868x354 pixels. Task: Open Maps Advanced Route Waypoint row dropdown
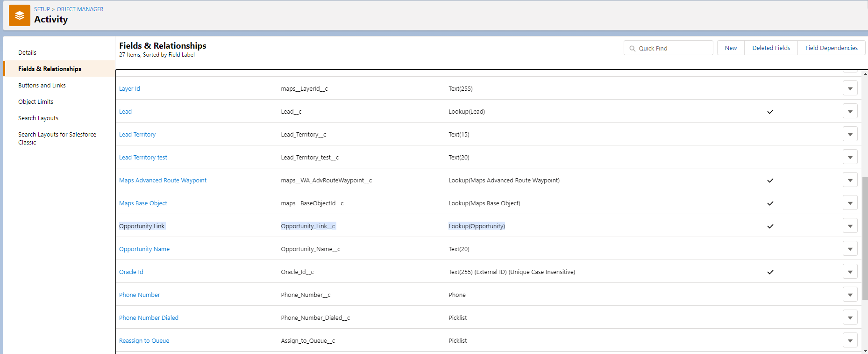pos(850,180)
